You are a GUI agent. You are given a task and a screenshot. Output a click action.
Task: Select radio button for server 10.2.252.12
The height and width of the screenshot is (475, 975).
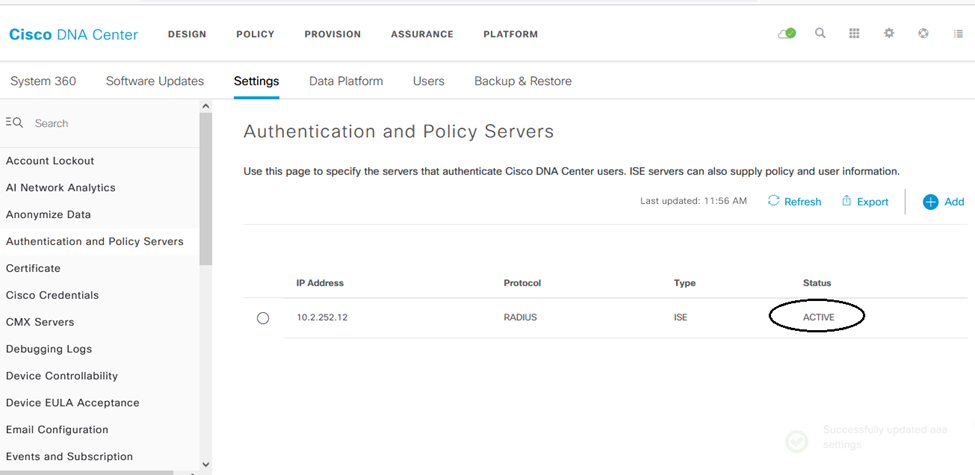click(x=263, y=318)
